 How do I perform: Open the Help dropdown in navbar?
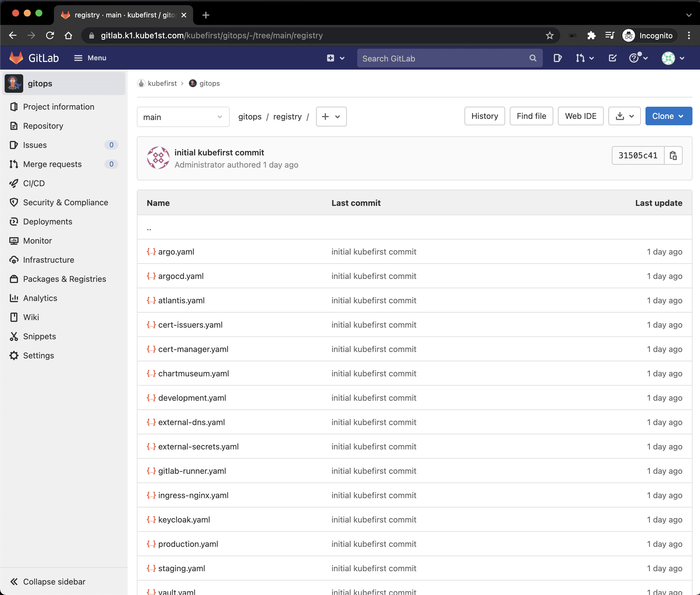(639, 58)
